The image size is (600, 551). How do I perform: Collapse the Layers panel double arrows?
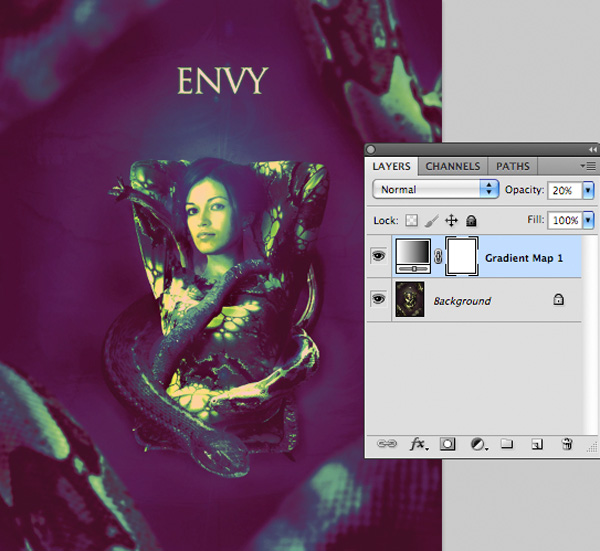(x=592, y=150)
